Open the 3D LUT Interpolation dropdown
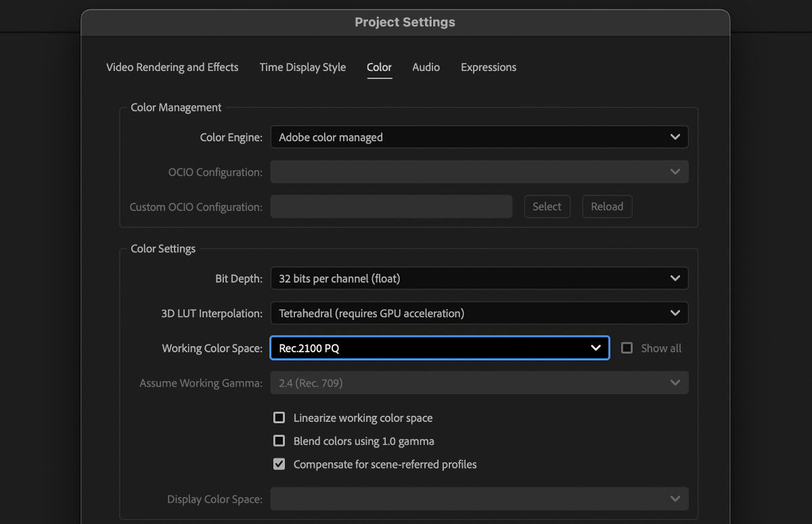Screen dimensions: 812x524 (478, 312)
